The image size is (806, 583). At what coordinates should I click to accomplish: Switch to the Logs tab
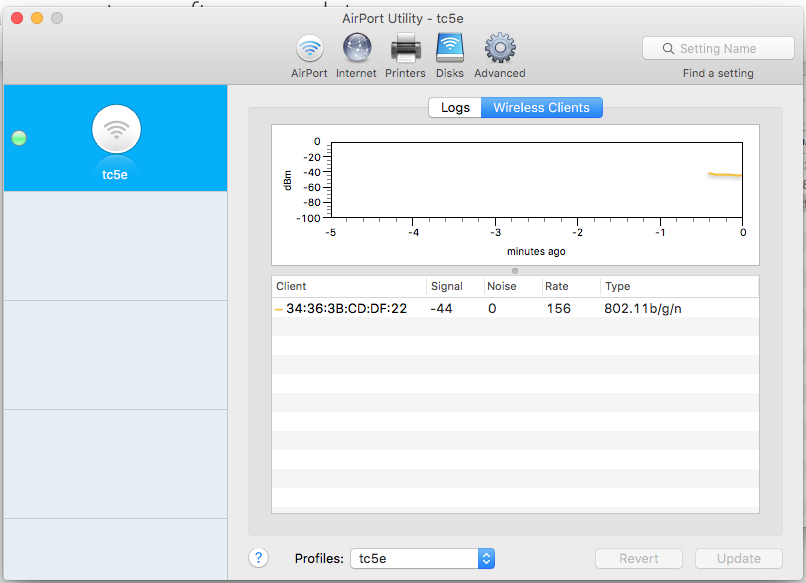(455, 107)
